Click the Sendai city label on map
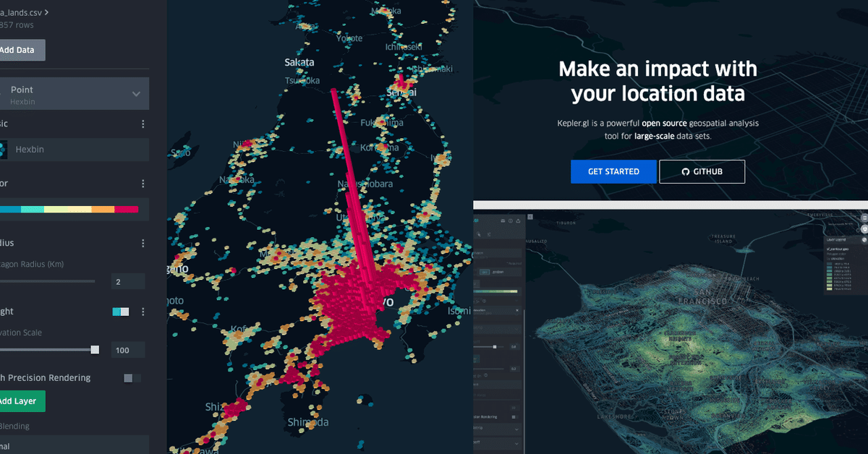 401,93
